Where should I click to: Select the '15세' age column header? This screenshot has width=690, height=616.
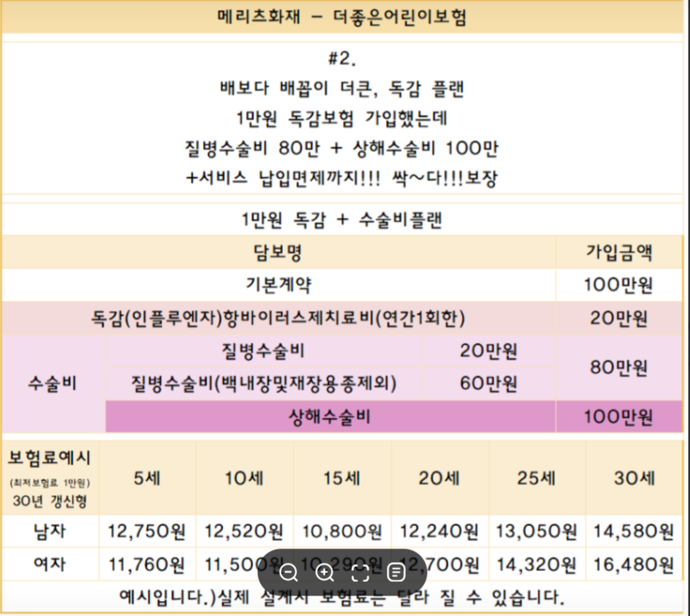coord(342,478)
